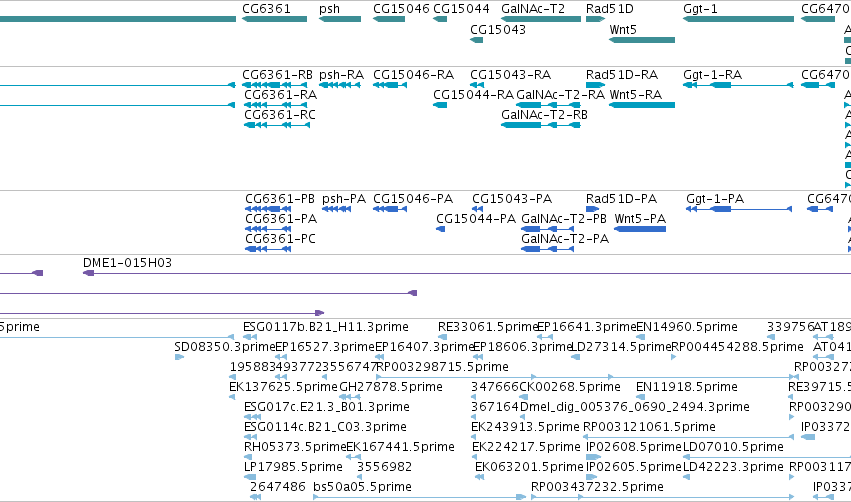Click the GalNAc-T2-PA protein

tap(548, 249)
